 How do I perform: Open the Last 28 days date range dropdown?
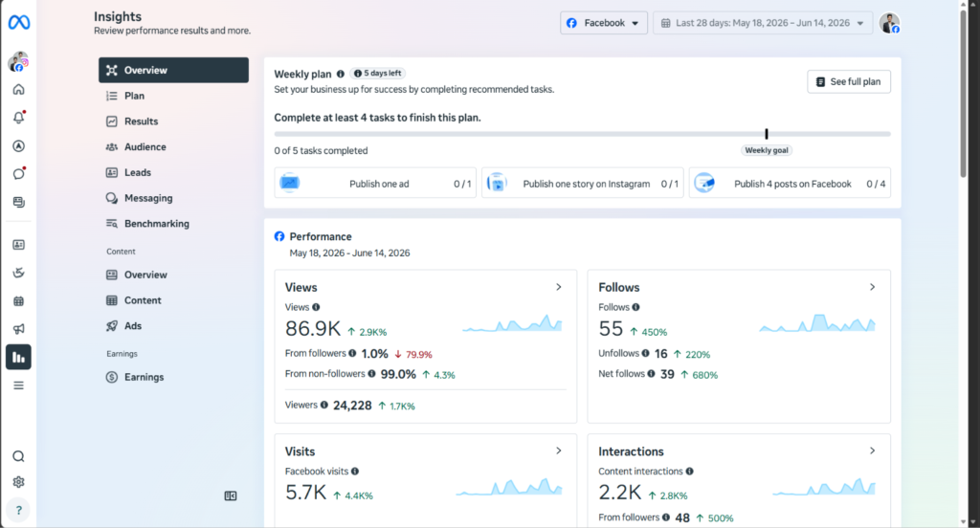[x=763, y=23]
